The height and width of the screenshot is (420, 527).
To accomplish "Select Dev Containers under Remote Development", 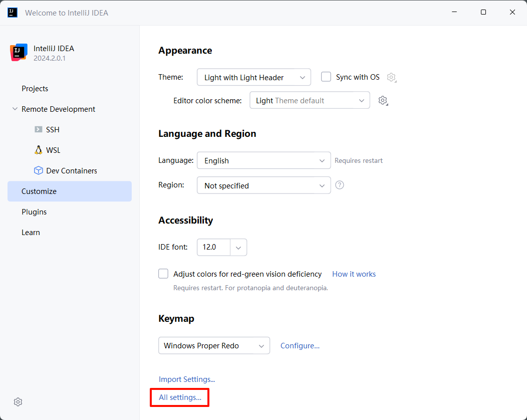I will (72, 170).
